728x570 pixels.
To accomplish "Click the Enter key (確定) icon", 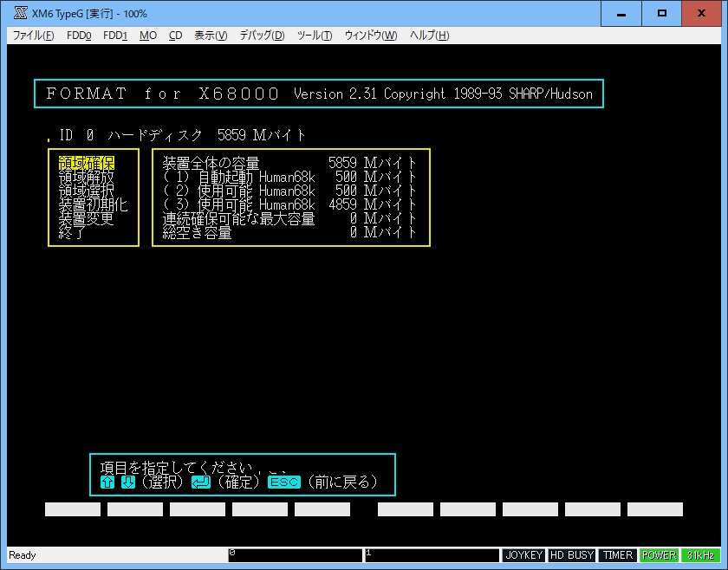I will coord(201,483).
